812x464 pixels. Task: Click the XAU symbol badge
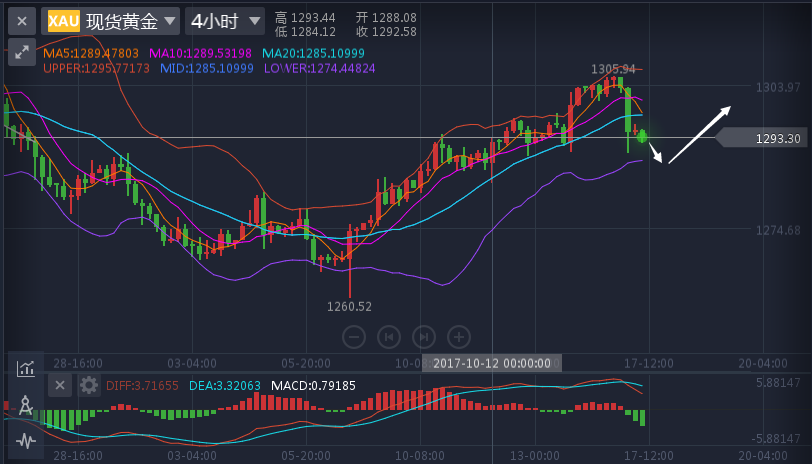coord(64,21)
